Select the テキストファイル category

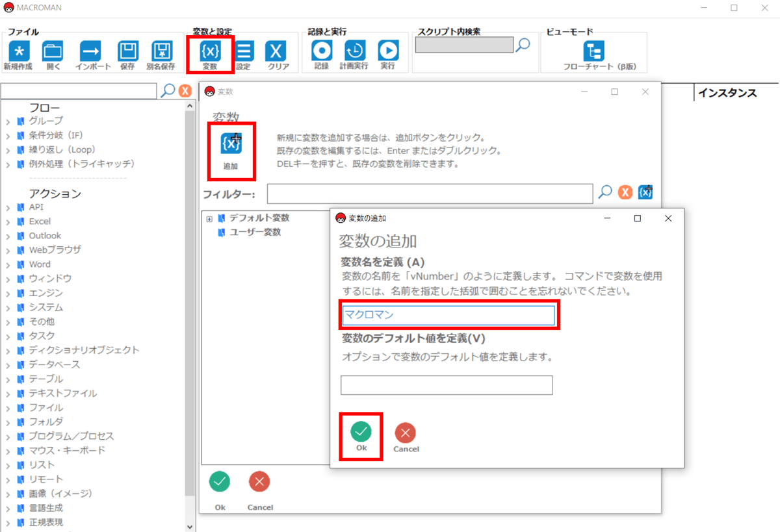click(62, 393)
